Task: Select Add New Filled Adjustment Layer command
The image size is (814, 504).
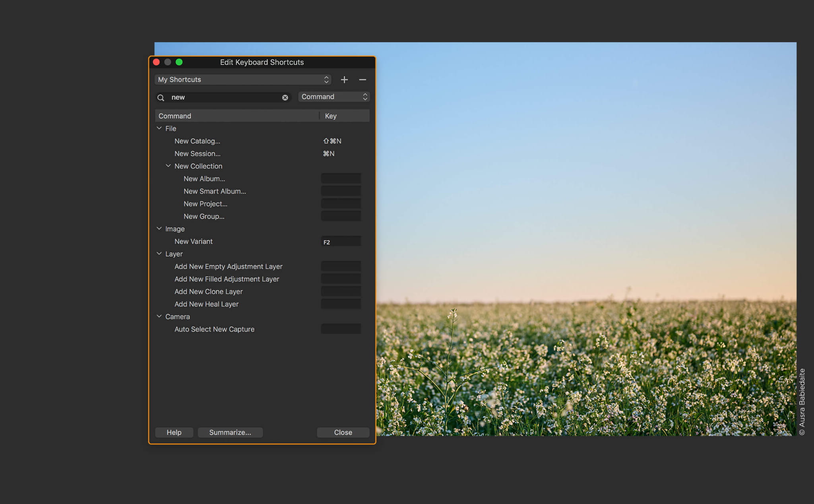Action: click(x=227, y=279)
